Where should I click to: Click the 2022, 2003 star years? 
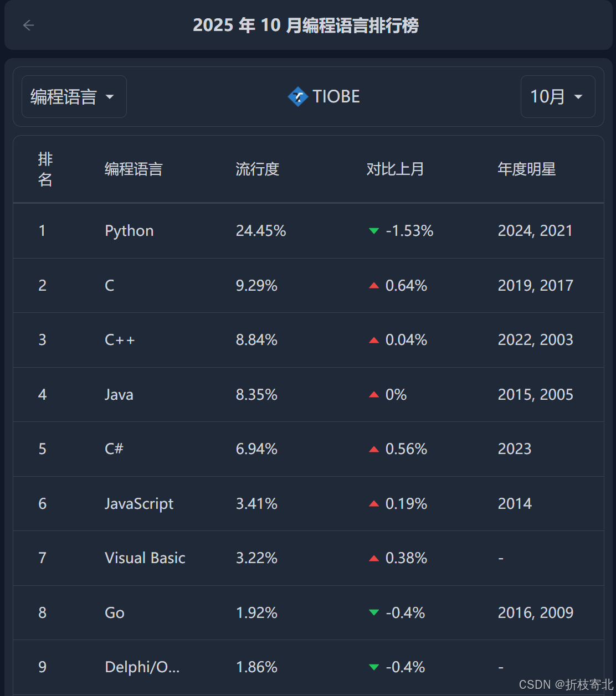pos(536,340)
